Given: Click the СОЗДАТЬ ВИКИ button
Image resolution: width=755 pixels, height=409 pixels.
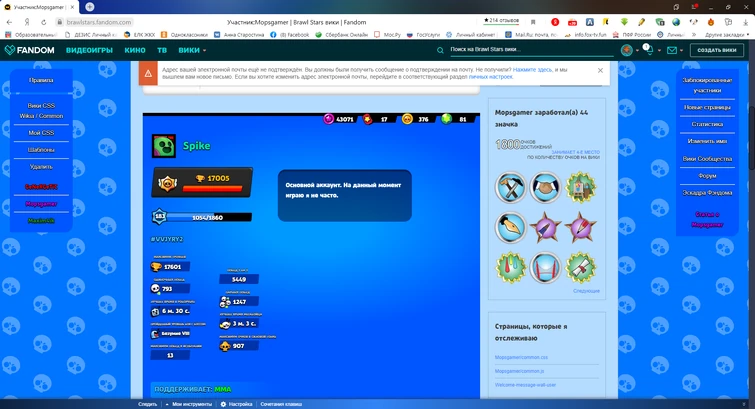Looking at the screenshot, I should pos(716,50).
